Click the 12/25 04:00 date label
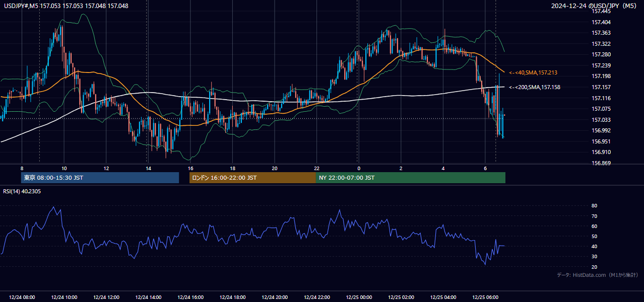The image size is (644, 302). (443, 297)
